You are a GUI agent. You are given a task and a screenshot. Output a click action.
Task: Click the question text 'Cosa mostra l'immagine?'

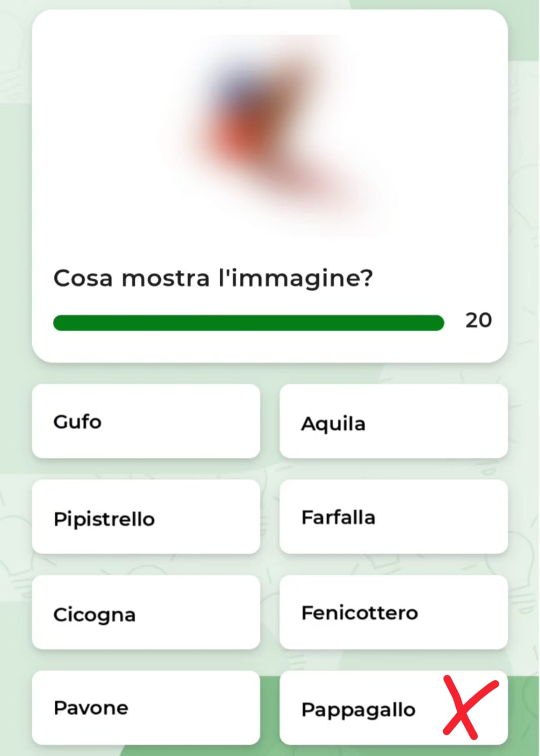(x=213, y=278)
